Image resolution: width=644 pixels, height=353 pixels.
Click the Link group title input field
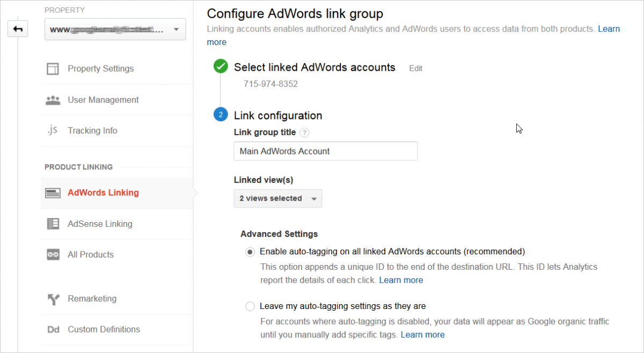pyautogui.click(x=325, y=151)
